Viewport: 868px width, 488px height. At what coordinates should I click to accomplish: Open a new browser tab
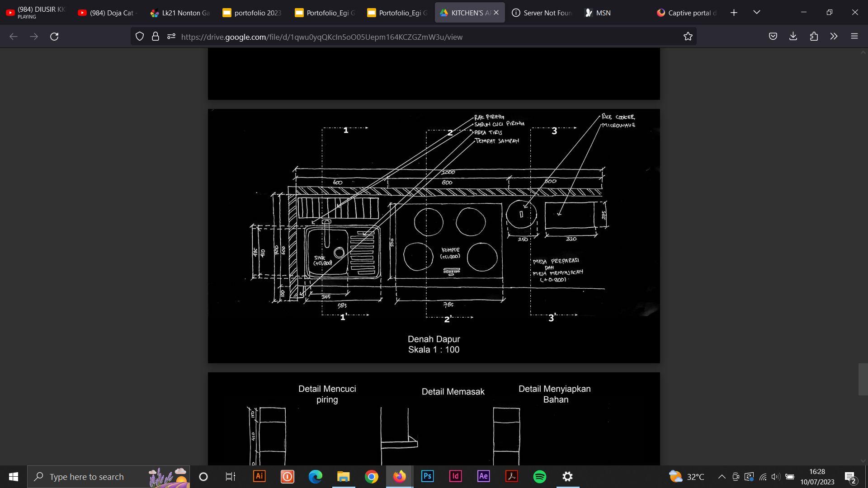[734, 13]
